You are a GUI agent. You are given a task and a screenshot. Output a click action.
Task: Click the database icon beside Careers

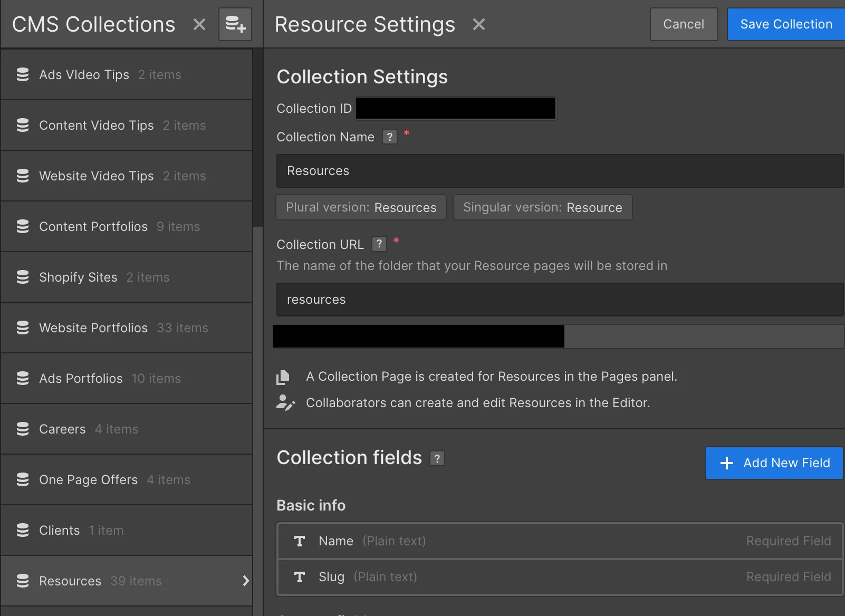click(23, 429)
